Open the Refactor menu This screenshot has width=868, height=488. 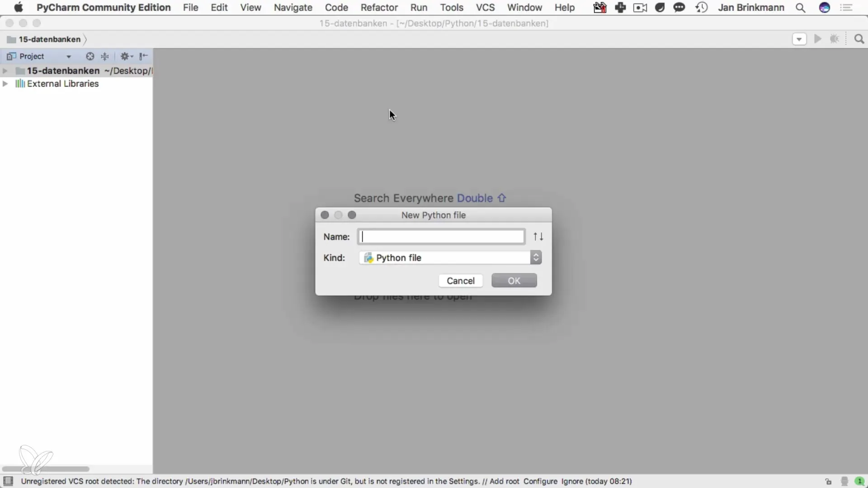pyautogui.click(x=379, y=8)
